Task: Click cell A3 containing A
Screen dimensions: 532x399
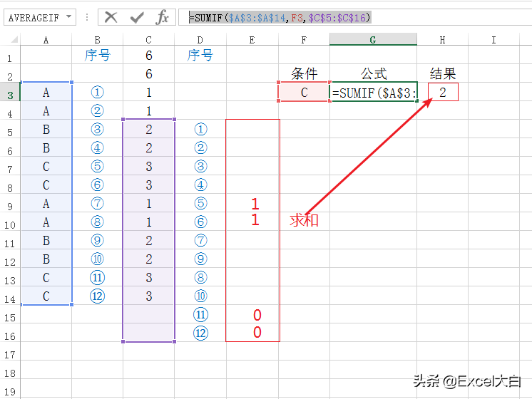Action: [x=46, y=92]
